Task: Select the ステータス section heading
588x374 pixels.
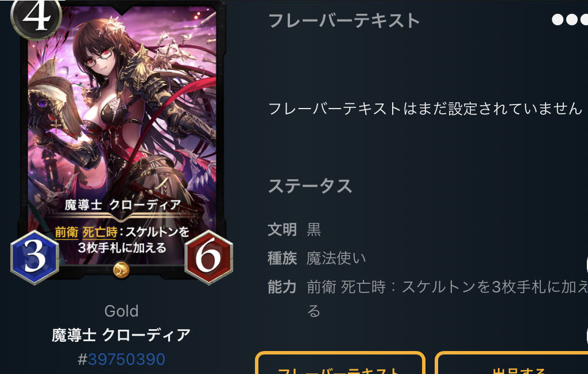Action: coord(310,186)
